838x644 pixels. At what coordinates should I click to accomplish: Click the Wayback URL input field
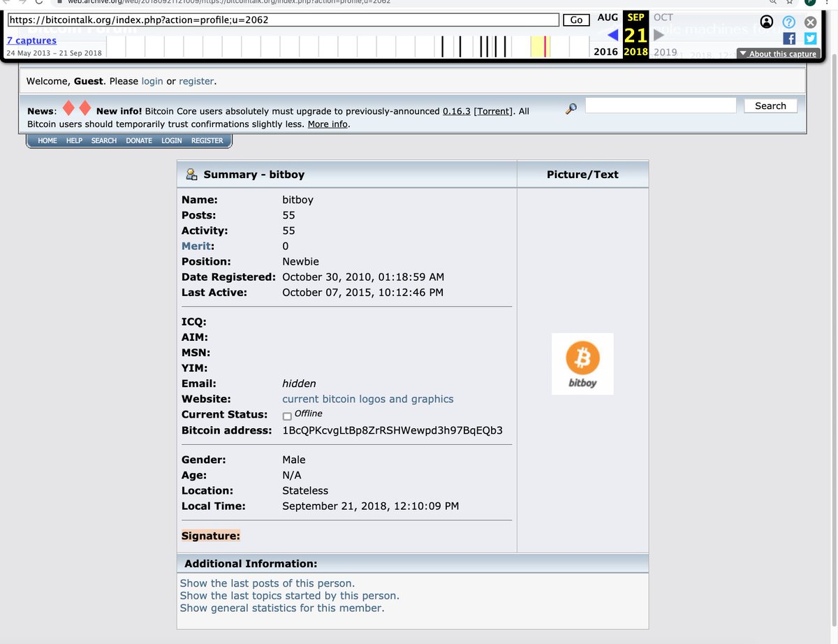[x=283, y=20]
